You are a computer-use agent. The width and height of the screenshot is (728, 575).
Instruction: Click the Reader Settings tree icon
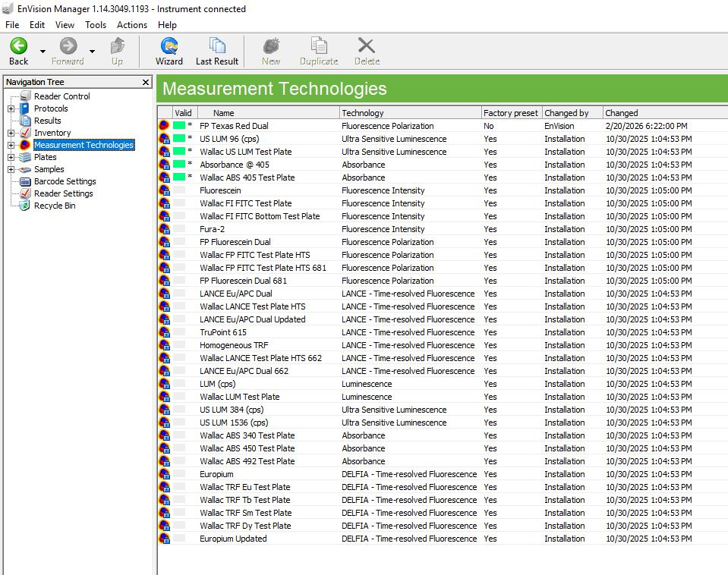click(25, 193)
